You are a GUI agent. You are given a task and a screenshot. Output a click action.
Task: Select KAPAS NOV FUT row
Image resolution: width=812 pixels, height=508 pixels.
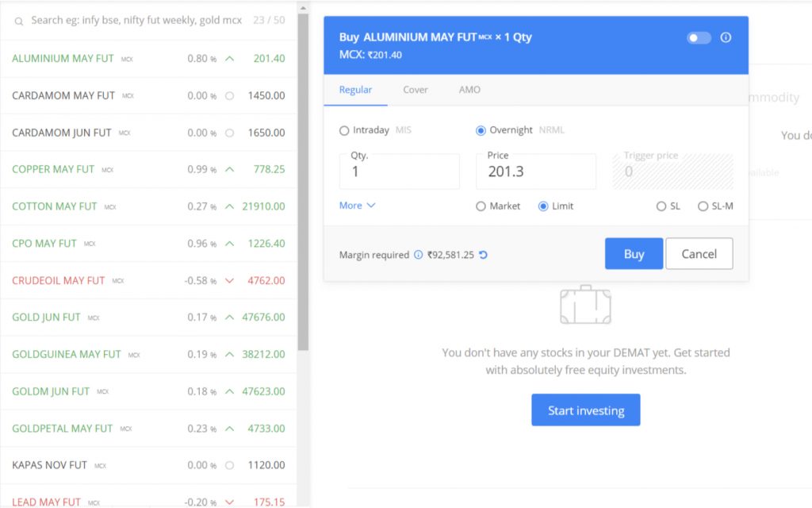[148, 465]
